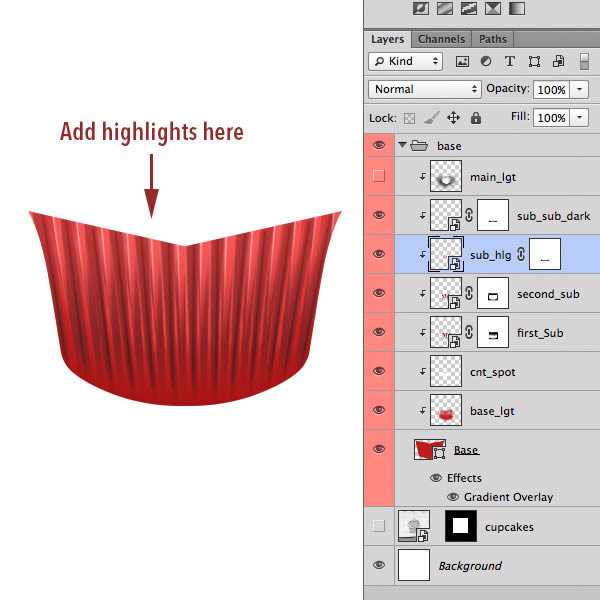Click the lock all padlock icon
600x600 pixels.
click(x=475, y=118)
